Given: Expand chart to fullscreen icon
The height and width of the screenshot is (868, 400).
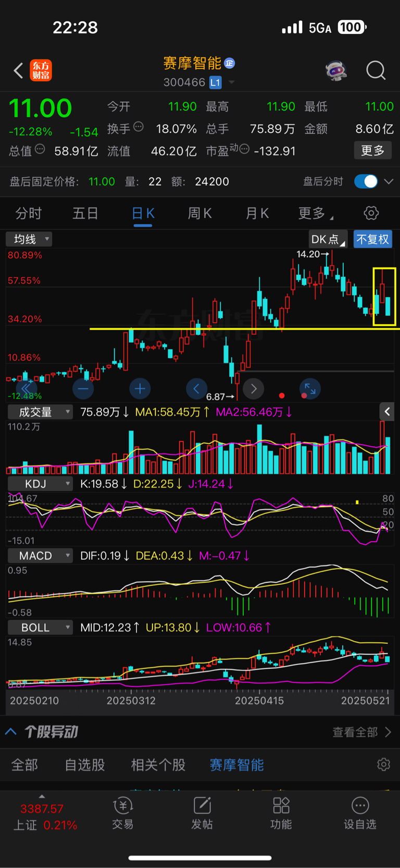Looking at the screenshot, I should pos(310,388).
